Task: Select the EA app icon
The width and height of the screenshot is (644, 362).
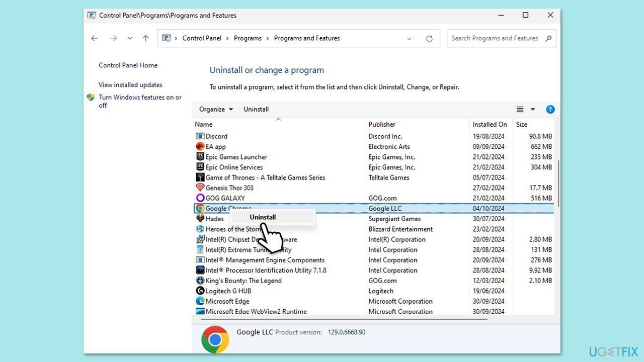Action: (199, 146)
